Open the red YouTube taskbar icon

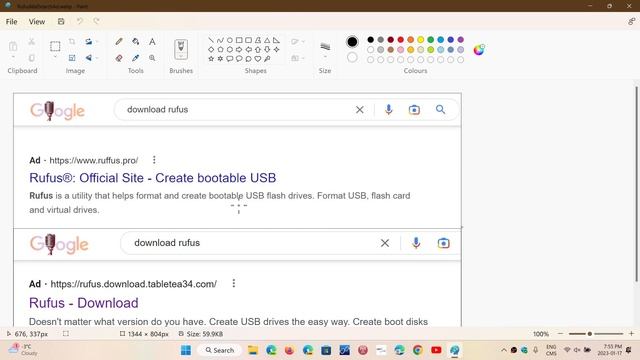tap(436, 350)
